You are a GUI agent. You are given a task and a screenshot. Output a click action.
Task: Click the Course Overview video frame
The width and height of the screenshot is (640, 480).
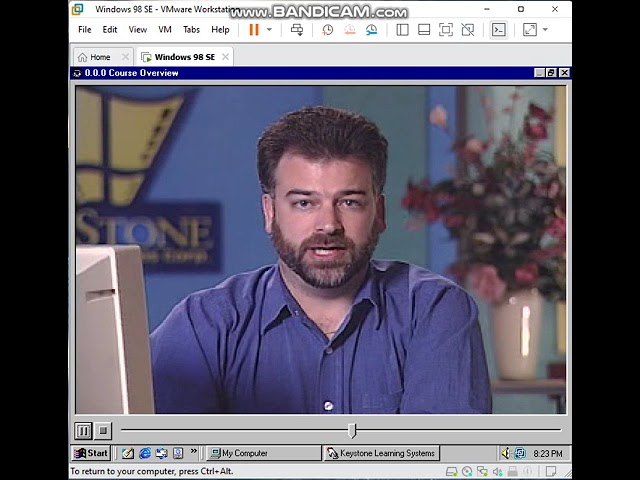321,250
